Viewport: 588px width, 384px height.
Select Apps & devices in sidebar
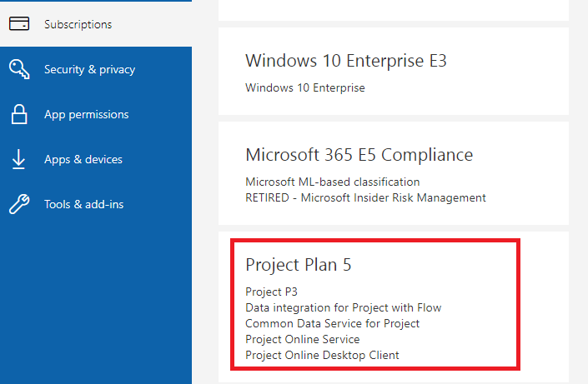96,159
